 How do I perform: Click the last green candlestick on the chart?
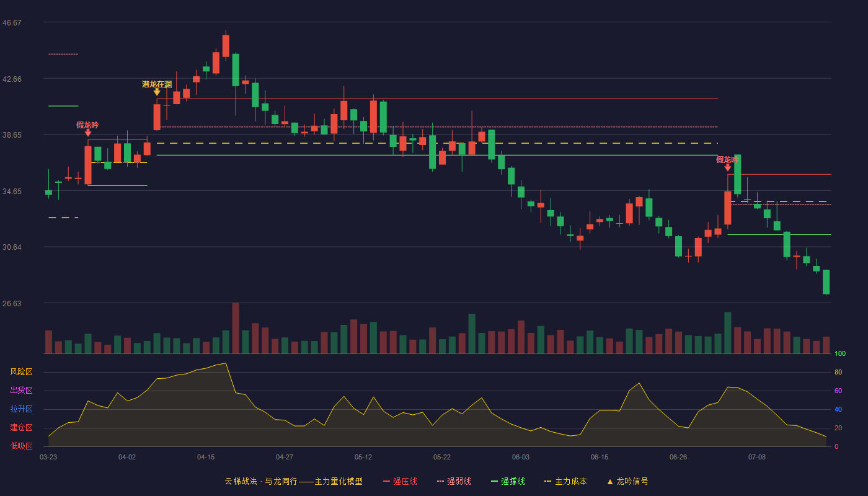pyautogui.click(x=826, y=282)
